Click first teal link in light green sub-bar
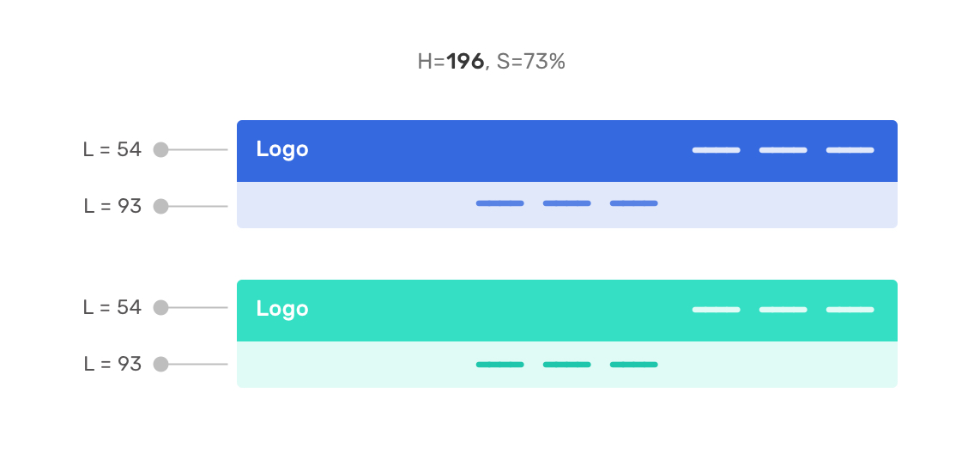980x453 pixels. [499, 365]
